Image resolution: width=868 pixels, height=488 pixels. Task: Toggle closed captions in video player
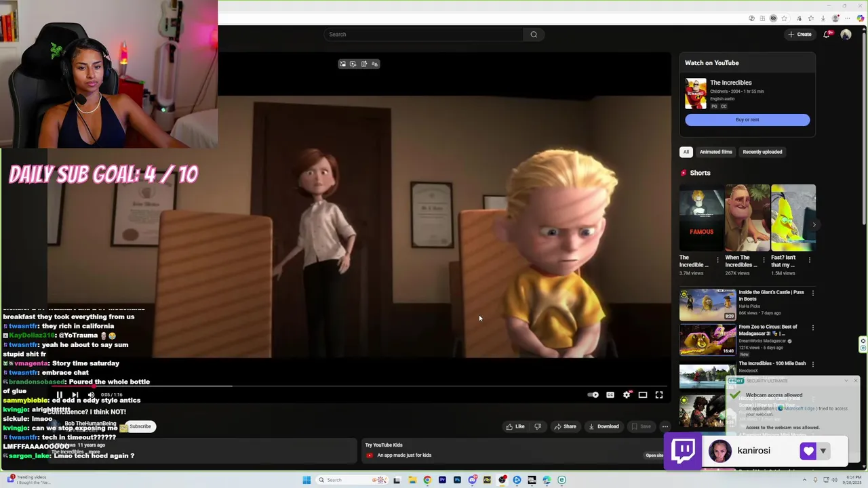pos(610,394)
